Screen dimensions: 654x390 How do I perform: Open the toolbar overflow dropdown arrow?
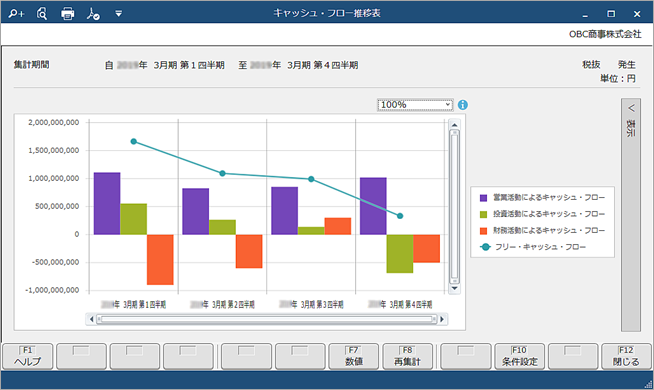118,14
